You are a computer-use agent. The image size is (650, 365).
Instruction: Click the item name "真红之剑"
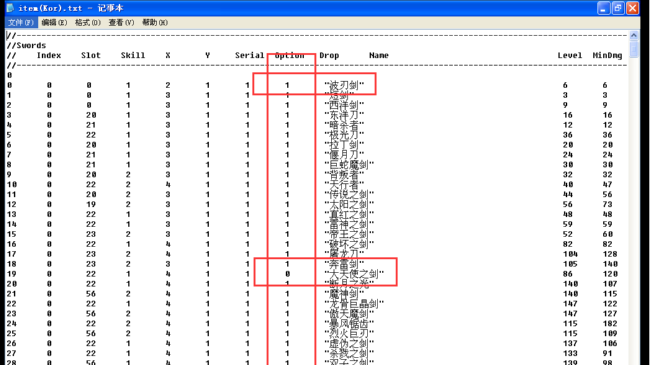[349, 215]
